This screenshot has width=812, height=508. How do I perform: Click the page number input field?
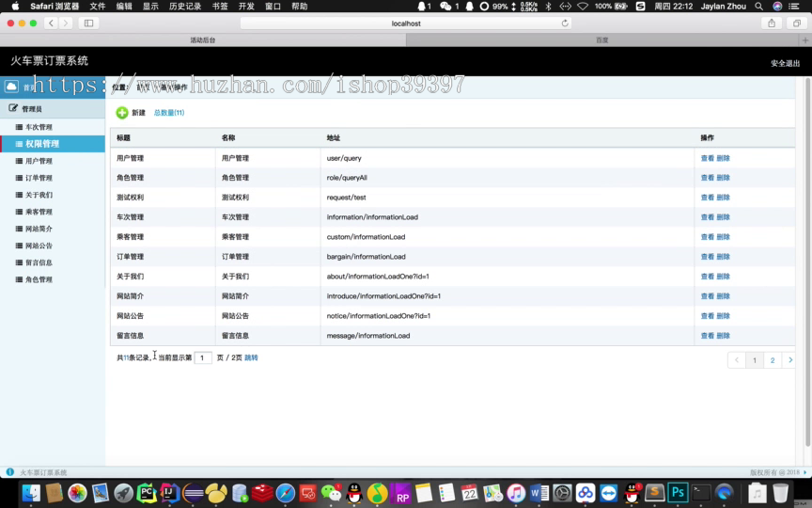click(x=203, y=357)
